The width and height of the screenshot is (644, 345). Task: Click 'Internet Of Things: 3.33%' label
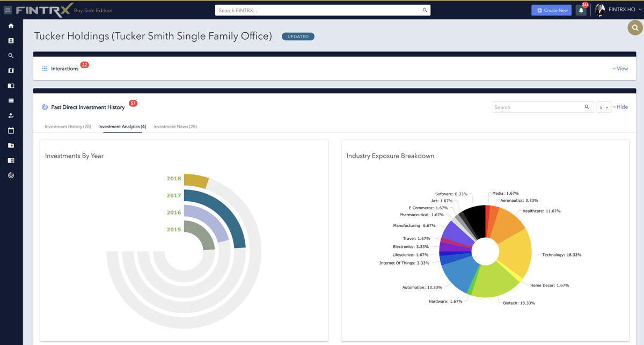coord(404,263)
